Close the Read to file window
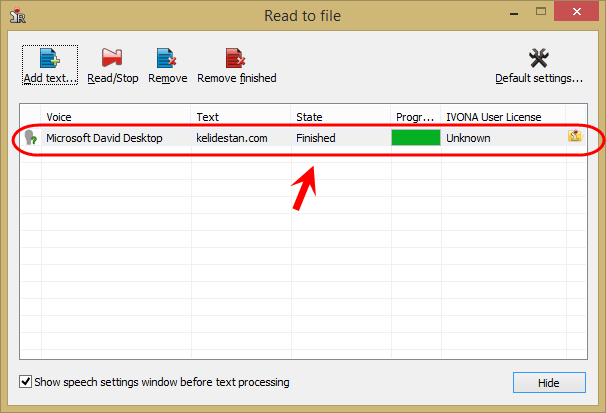The image size is (606, 413). click(577, 12)
